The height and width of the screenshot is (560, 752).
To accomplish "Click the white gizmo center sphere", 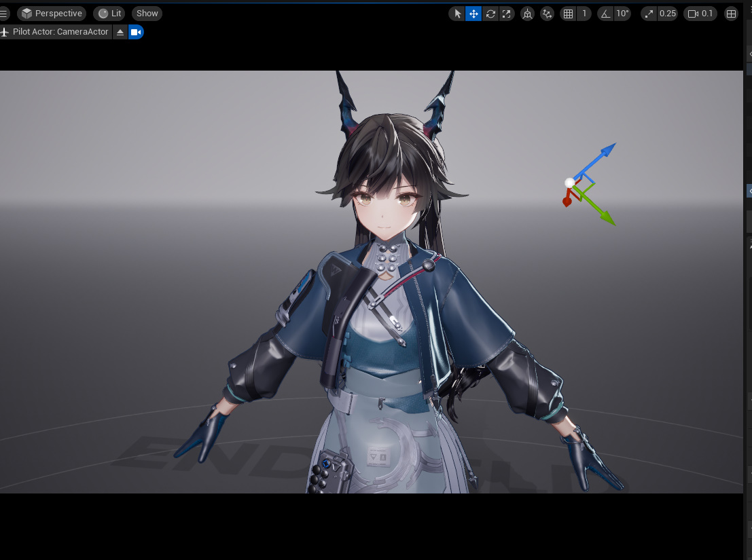I will 569,183.
